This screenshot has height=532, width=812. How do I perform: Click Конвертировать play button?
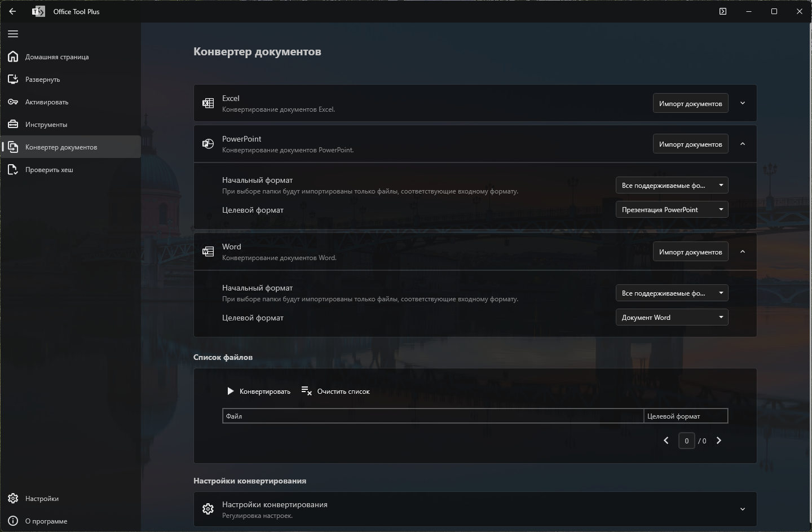click(258, 391)
